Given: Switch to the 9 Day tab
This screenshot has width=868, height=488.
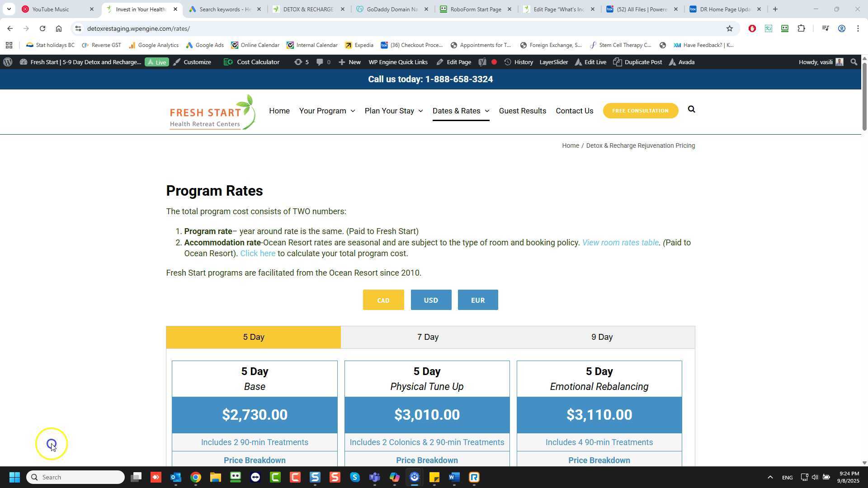Looking at the screenshot, I should (602, 337).
